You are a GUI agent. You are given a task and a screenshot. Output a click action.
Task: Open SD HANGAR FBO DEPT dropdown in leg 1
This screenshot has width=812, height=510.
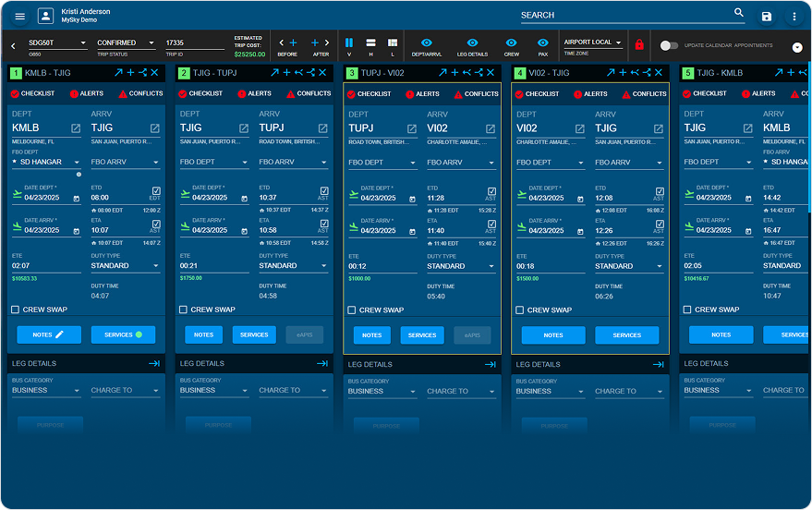46,162
